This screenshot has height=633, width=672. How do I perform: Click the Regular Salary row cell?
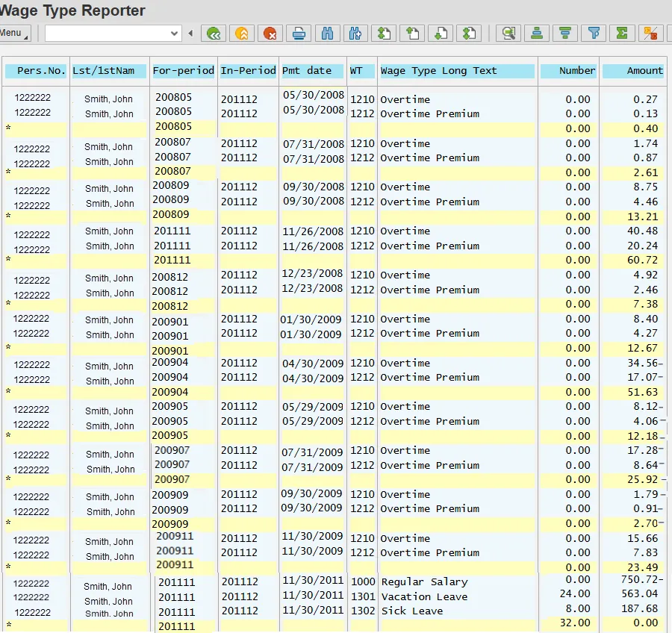tap(424, 581)
